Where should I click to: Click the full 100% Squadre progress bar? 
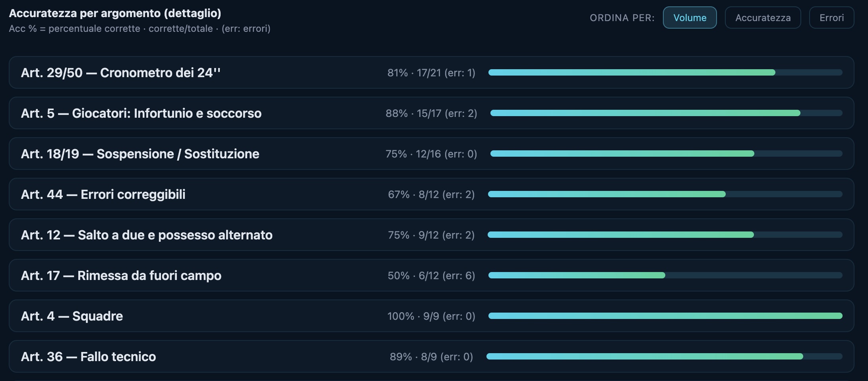point(665,316)
